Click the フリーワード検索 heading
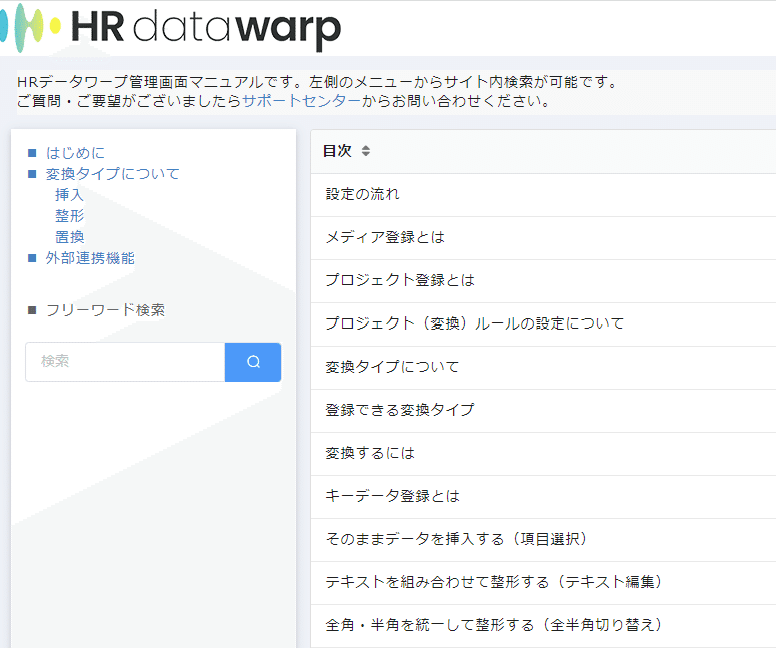 click(x=105, y=310)
